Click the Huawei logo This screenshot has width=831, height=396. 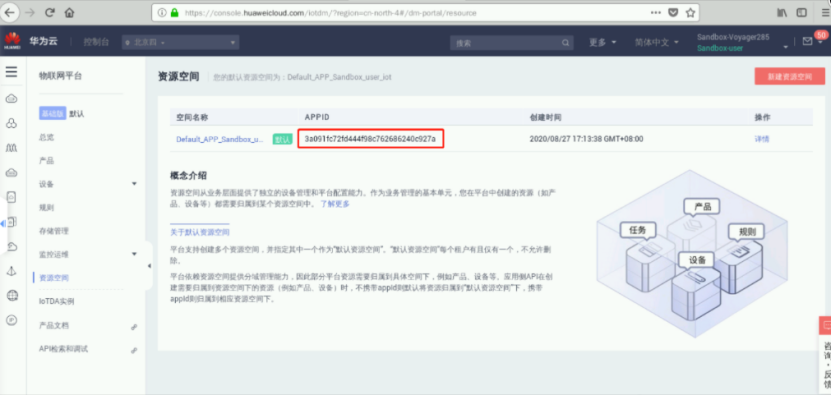click(12, 41)
